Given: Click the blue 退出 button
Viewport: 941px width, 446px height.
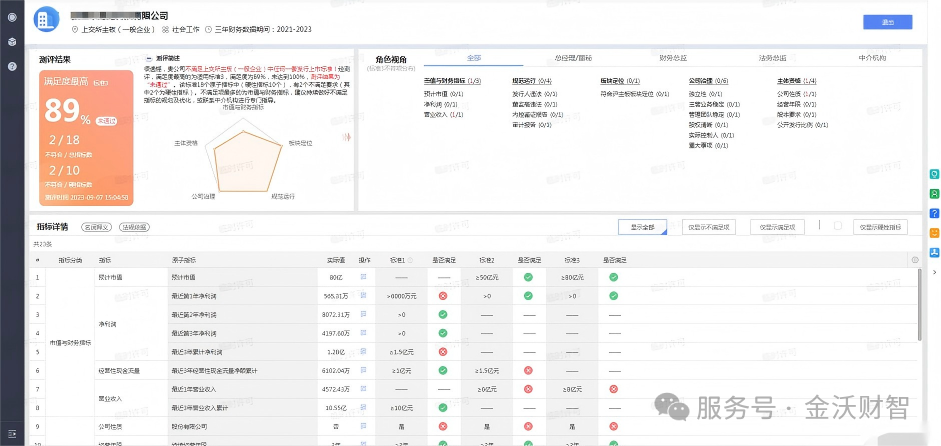Looking at the screenshot, I should (888, 22).
